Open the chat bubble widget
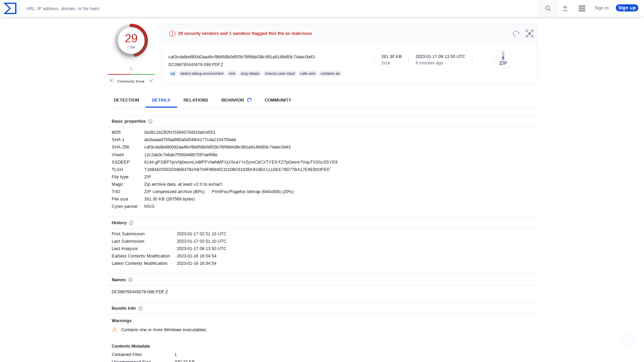 [629, 340]
